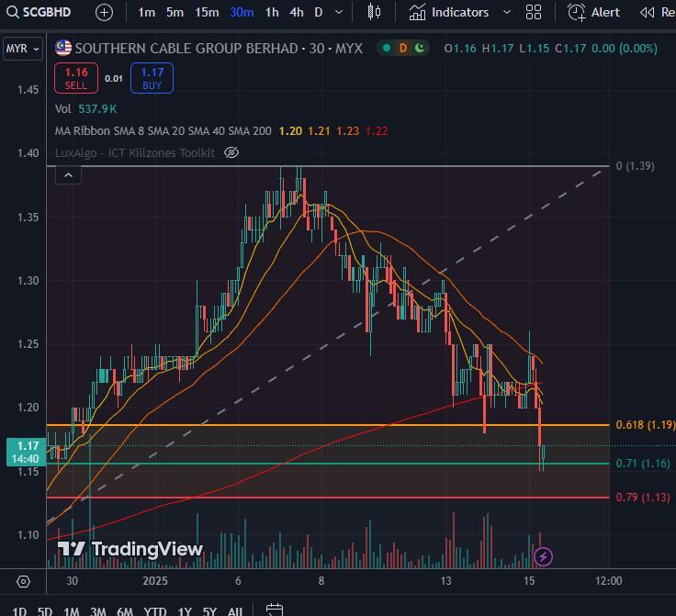Set date range to 6M
This screenshot has width=676, height=616.
coord(125,611)
